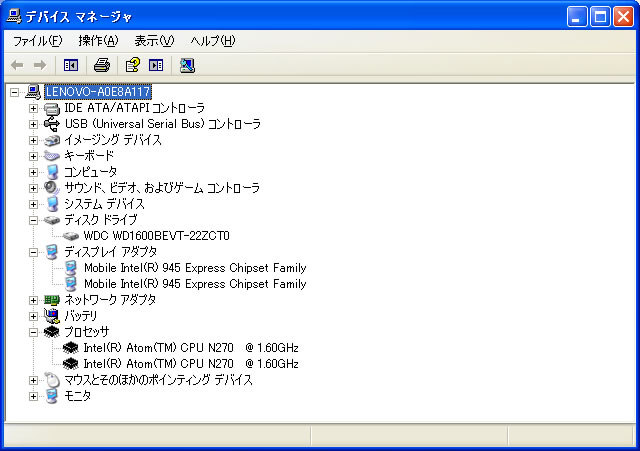Click the sound controller speaker icon

pyautogui.click(x=52, y=188)
